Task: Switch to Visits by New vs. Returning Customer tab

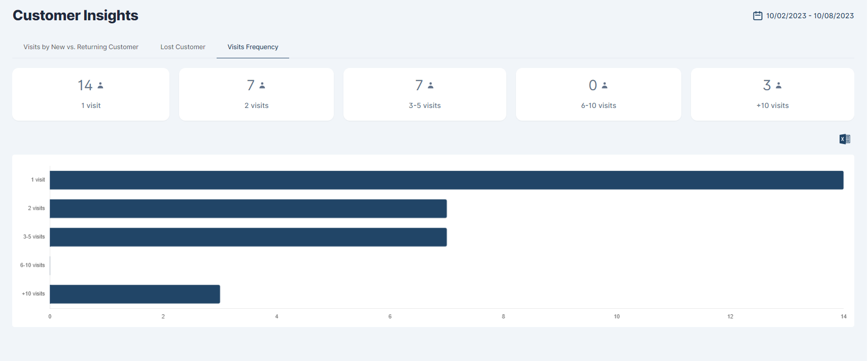Action: coord(81,47)
